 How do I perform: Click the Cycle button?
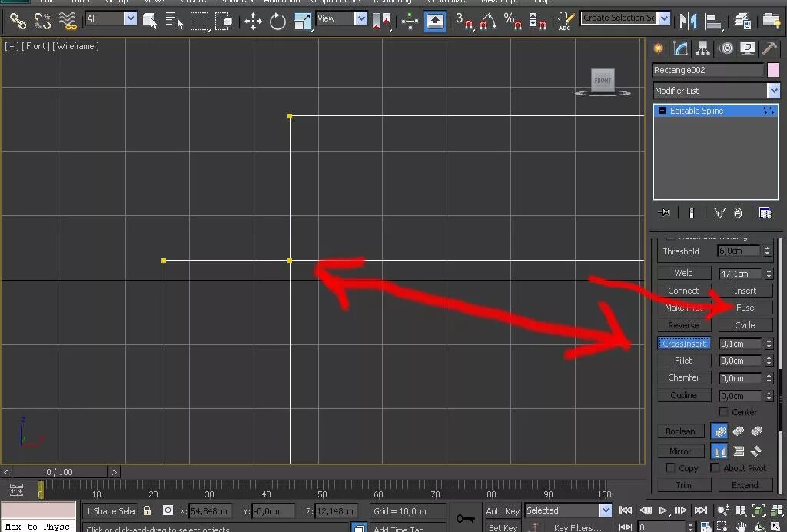click(x=745, y=325)
